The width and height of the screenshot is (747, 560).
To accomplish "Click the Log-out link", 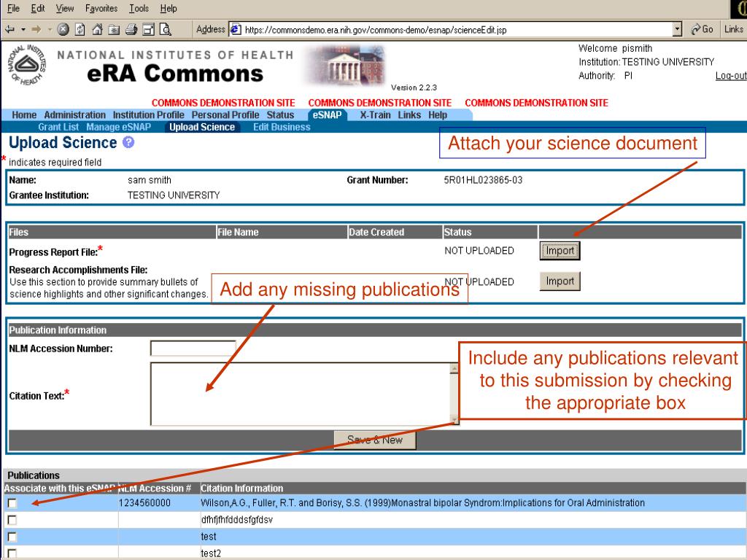I will (x=731, y=76).
